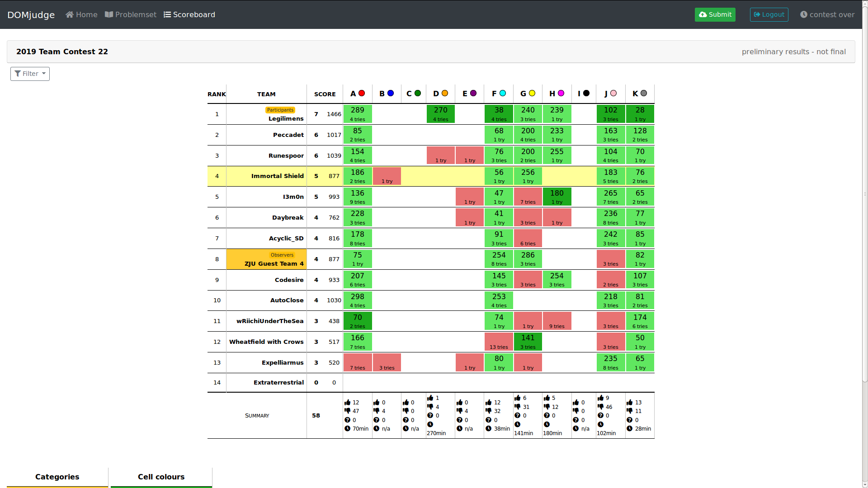This screenshot has height=488, width=868.
Task: Click the Home house icon
Action: click(69, 14)
